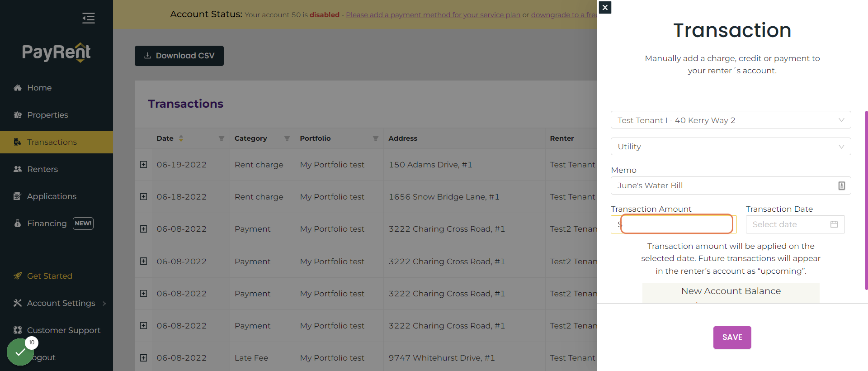Click the PayRent logo
Viewport: 868px width, 371px height.
point(57,52)
